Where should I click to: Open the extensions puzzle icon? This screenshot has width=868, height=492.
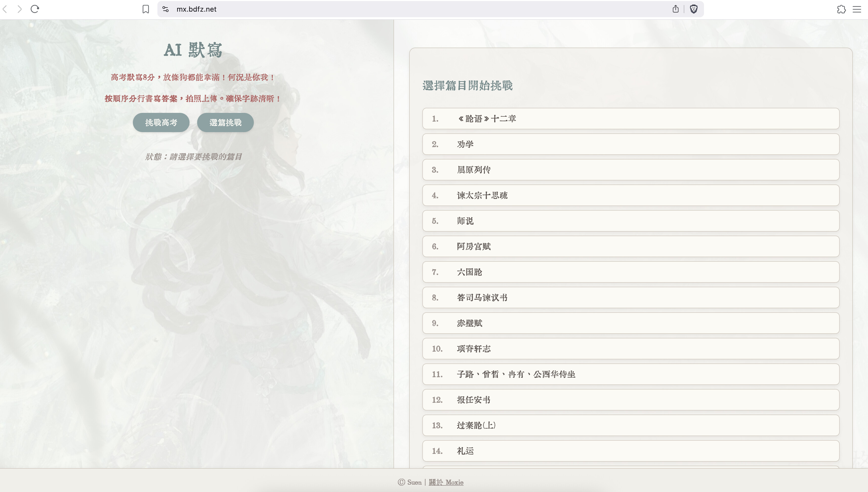(841, 9)
